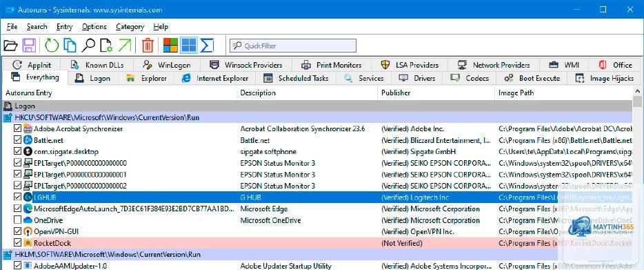The width and height of the screenshot is (644, 270).
Task: Click the HKCU Run registry key icon
Action: pyautogui.click(x=8, y=117)
